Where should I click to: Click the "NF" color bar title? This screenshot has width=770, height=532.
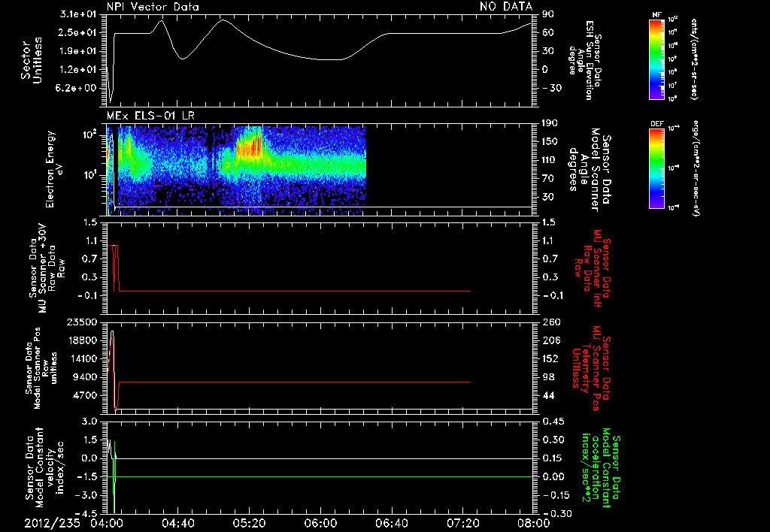pos(656,15)
